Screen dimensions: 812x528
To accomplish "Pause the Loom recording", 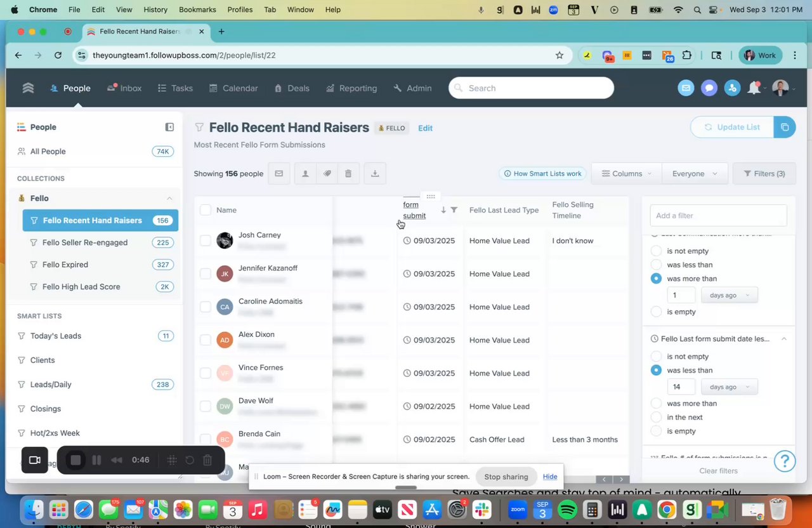I will coord(96,460).
